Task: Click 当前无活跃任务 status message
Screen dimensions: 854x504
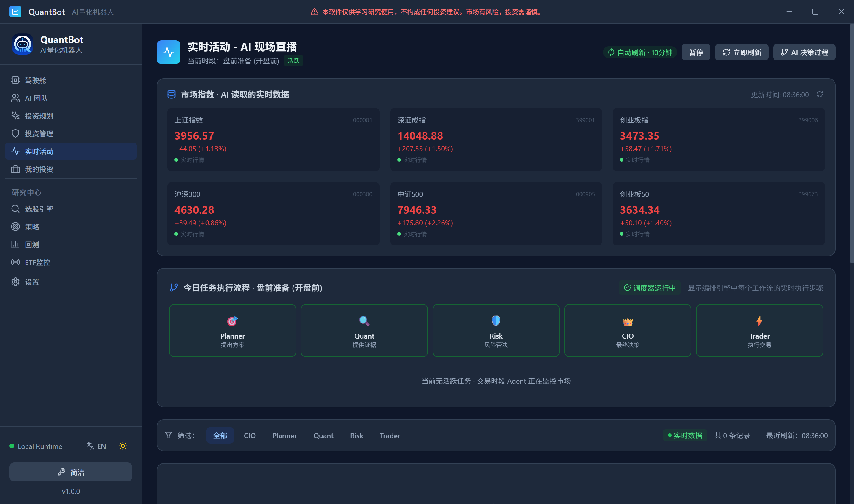Action: pyautogui.click(x=496, y=381)
